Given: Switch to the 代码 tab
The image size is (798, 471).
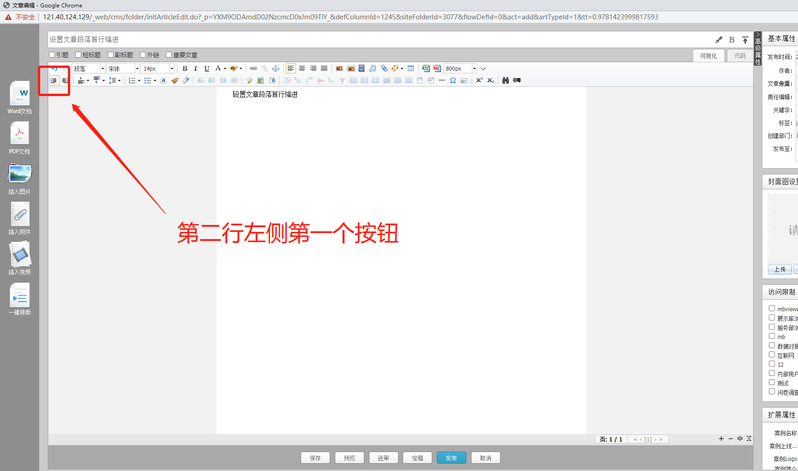Looking at the screenshot, I should click(740, 56).
